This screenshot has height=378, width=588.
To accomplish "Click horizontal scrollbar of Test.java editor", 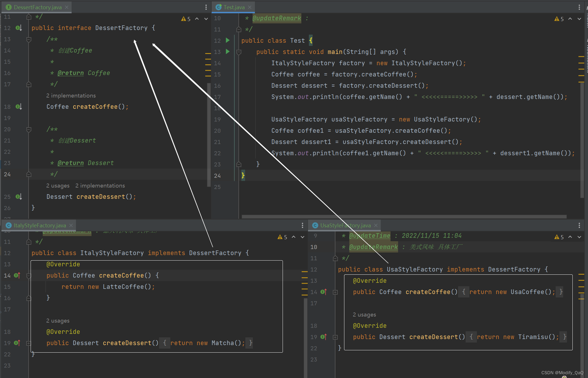I will (404, 216).
